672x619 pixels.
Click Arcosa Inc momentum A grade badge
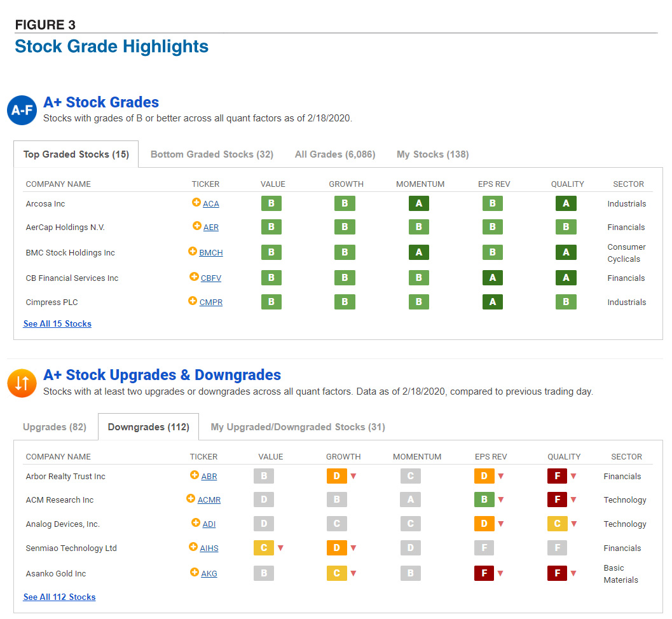(x=419, y=203)
